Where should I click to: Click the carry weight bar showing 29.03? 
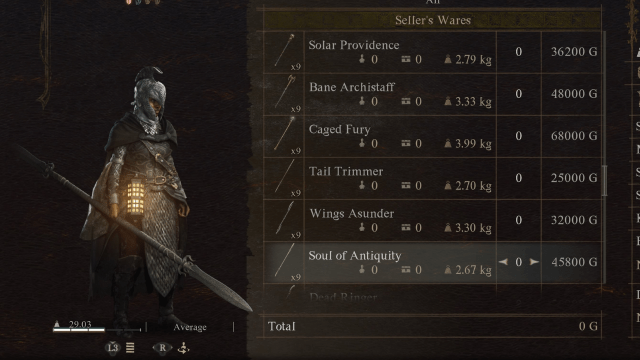[x=97, y=329]
